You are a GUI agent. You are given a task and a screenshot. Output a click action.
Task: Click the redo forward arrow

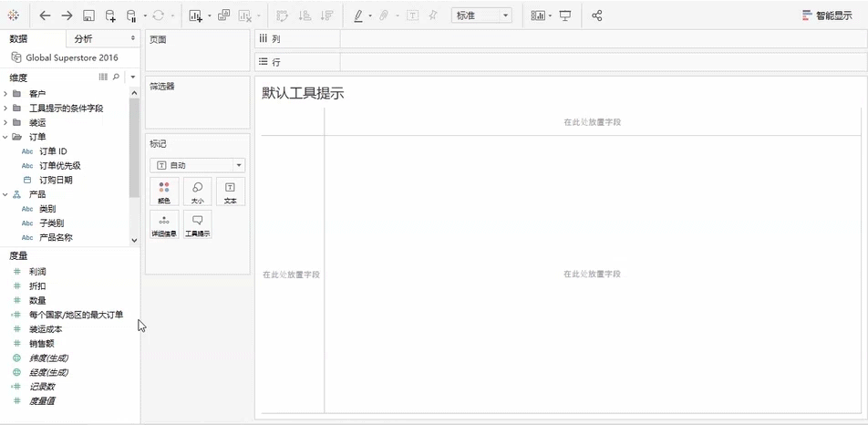coord(67,16)
